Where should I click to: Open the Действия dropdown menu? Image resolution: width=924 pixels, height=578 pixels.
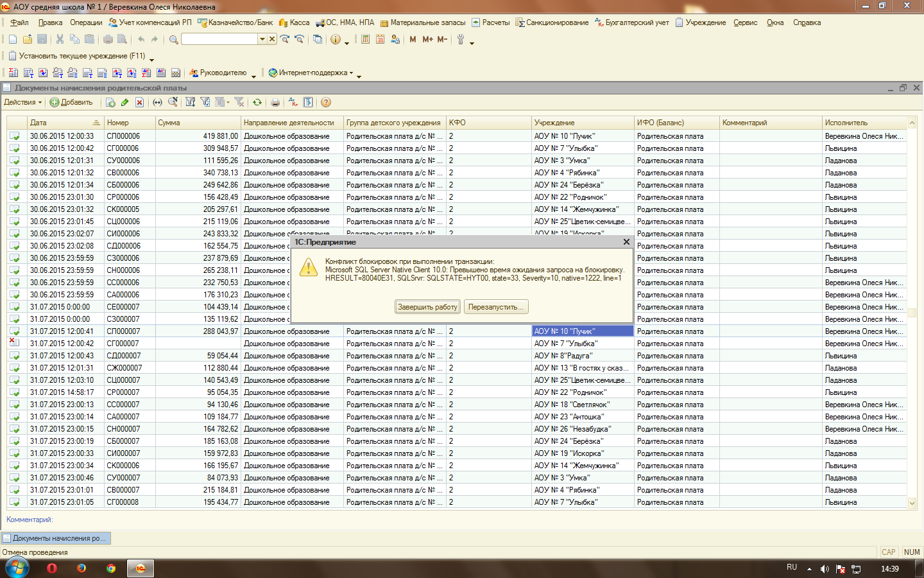[x=22, y=102]
